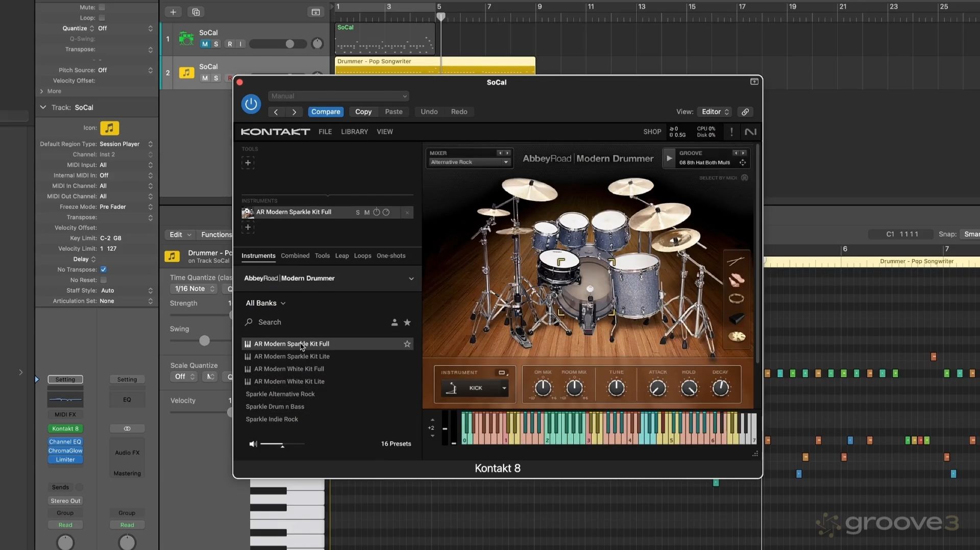Screen dimensions: 980x550
Task: Click the user presets filter icon
Action: tap(394, 322)
